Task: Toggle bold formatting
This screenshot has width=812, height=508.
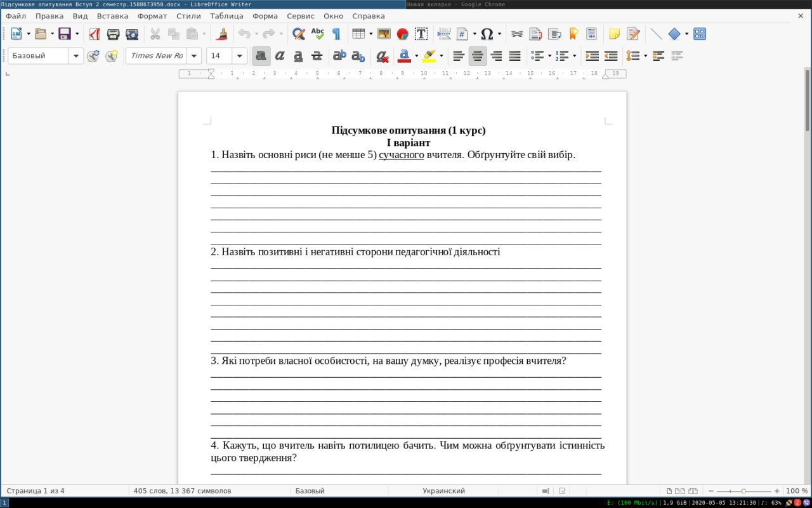Action: (261, 56)
